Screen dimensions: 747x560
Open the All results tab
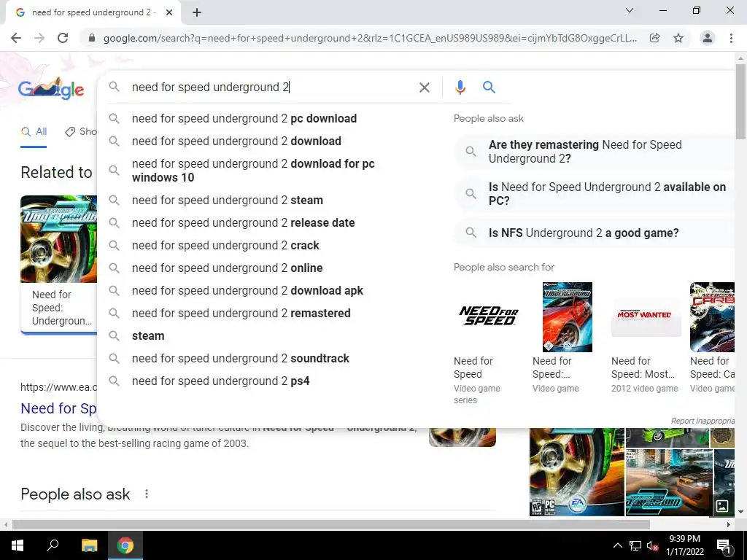pos(34,131)
